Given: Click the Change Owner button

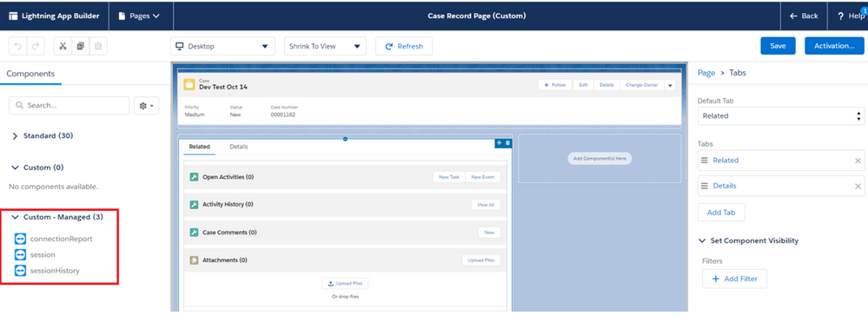Looking at the screenshot, I should pos(641,85).
